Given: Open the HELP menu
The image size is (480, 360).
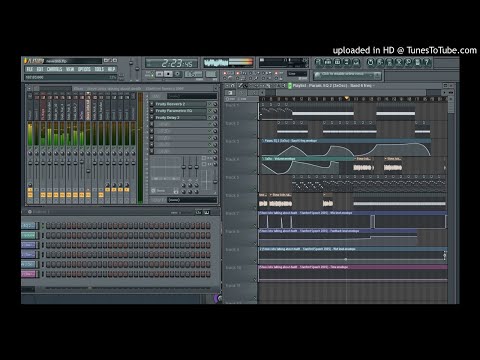Looking at the screenshot, I should tap(111, 69).
